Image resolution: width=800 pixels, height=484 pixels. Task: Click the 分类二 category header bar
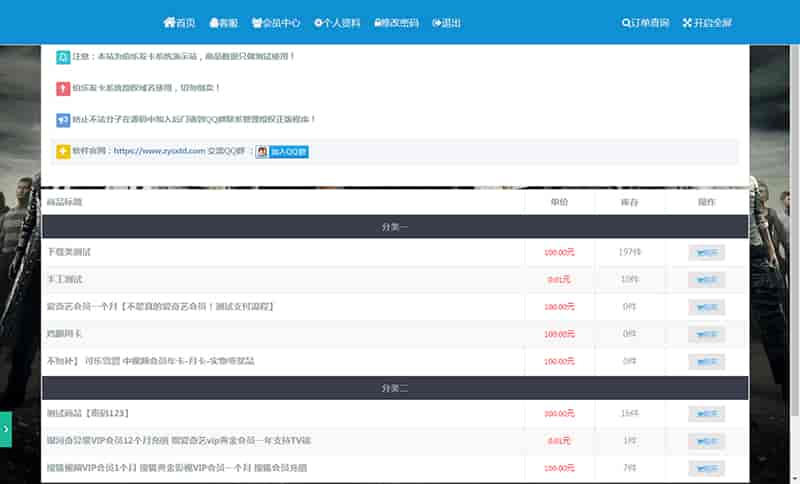point(395,388)
